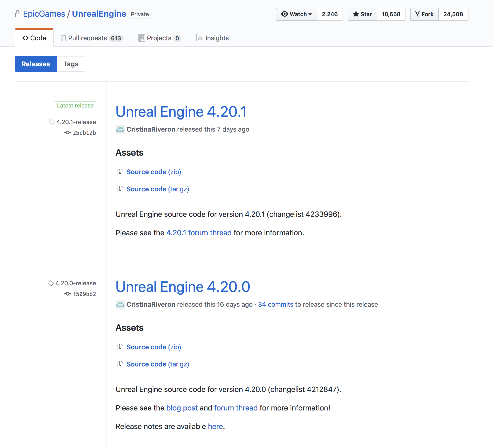Screen dimensions: 493x448
Task: Click the zip file icon under 4.20.1 Assets
Action: [120, 172]
